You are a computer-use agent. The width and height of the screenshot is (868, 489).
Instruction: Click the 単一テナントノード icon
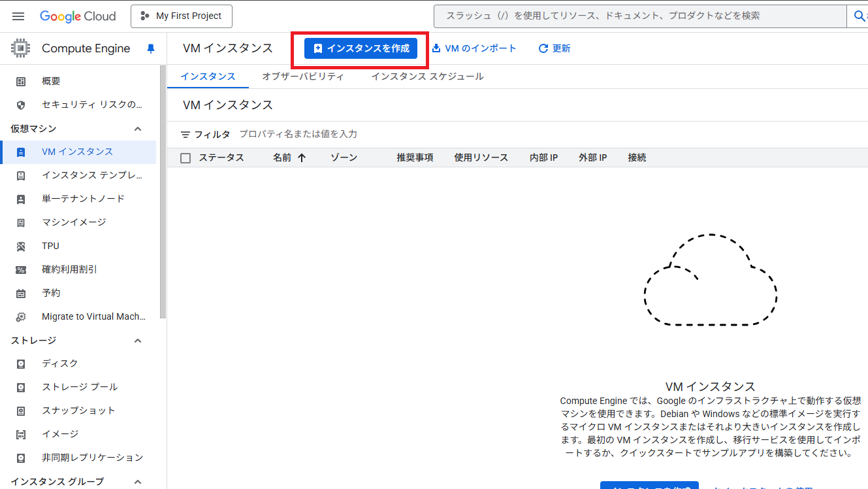pos(21,199)
